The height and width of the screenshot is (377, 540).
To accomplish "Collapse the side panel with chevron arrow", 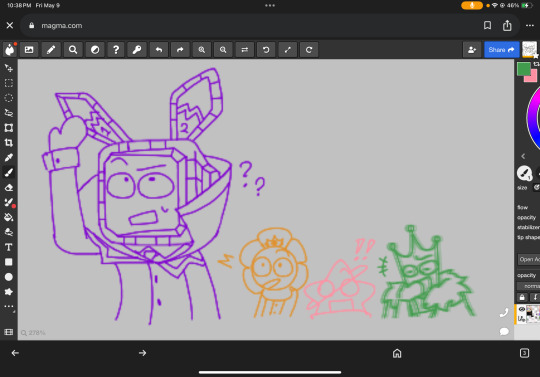I will click(523, 156).
